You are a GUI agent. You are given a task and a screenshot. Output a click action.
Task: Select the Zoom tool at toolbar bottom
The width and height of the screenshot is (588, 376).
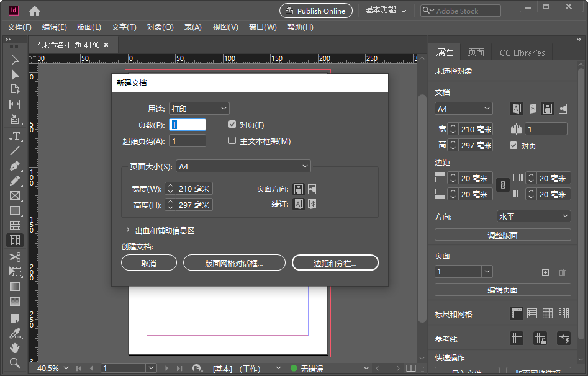[x=15, y=363]
